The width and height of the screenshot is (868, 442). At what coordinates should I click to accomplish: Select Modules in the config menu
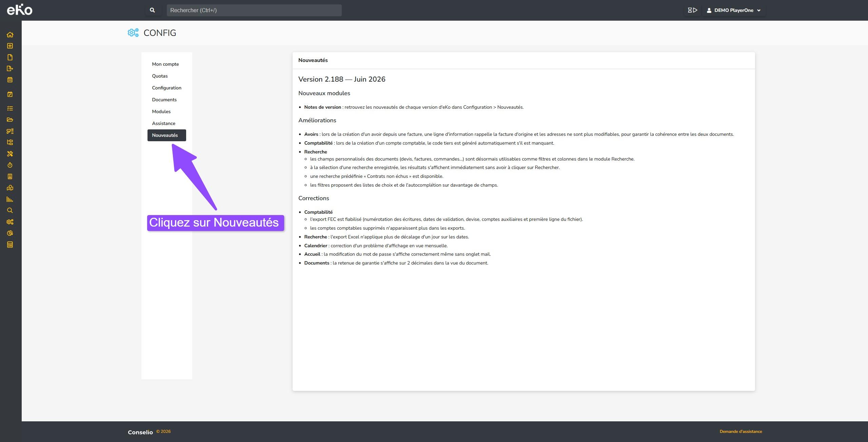[x=161, y=111]
